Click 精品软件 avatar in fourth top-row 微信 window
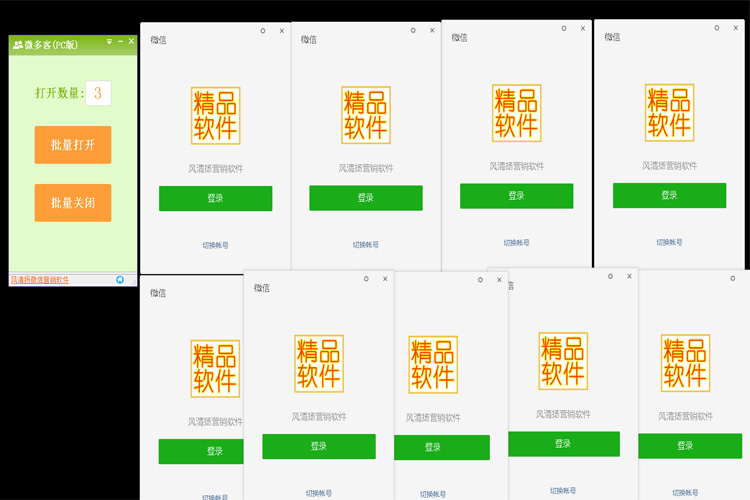This screenshot has width=750, height=500. (x=670, y=112)
